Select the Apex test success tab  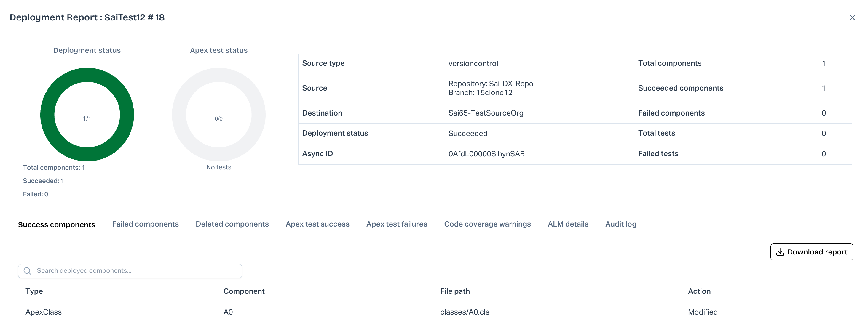click(x=317, y=224)
